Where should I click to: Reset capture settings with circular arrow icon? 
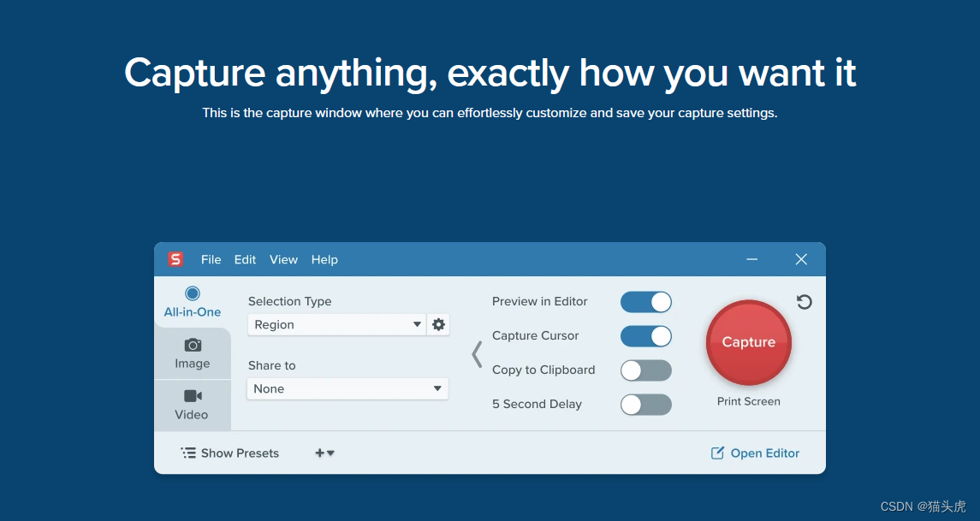point(804,302)
